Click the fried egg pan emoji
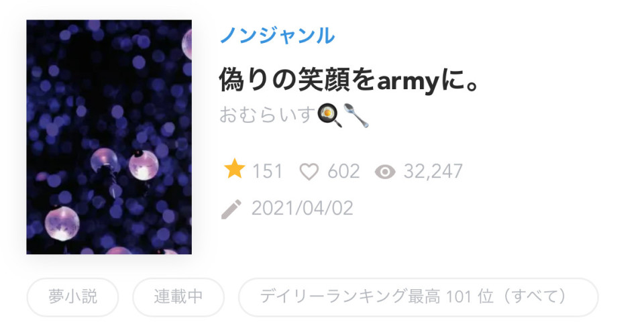This screenshot has height=326, width=644. pyautogui.click(x=329, y=115)
